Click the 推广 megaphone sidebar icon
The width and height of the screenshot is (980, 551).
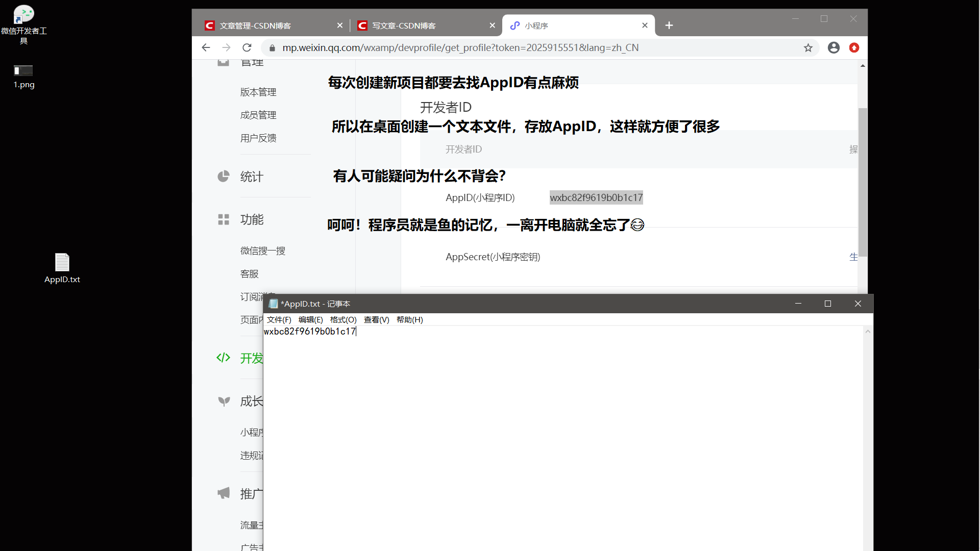pyautogui.click(x=224, y=493)
